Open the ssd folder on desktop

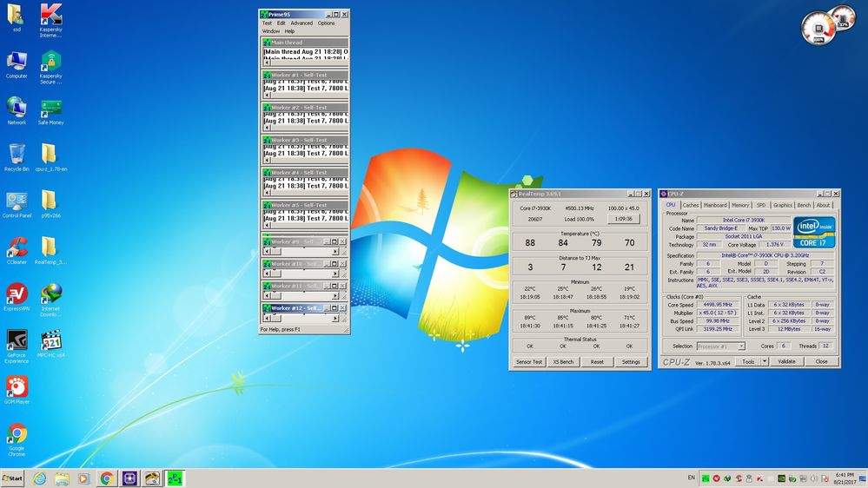coord(16,17)
